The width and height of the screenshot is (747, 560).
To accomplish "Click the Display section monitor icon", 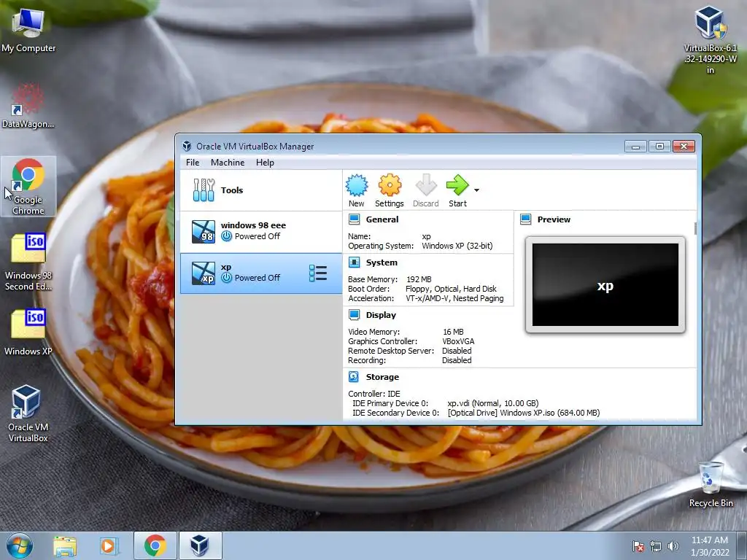I will pyautogui.click(x=354, y=315).
